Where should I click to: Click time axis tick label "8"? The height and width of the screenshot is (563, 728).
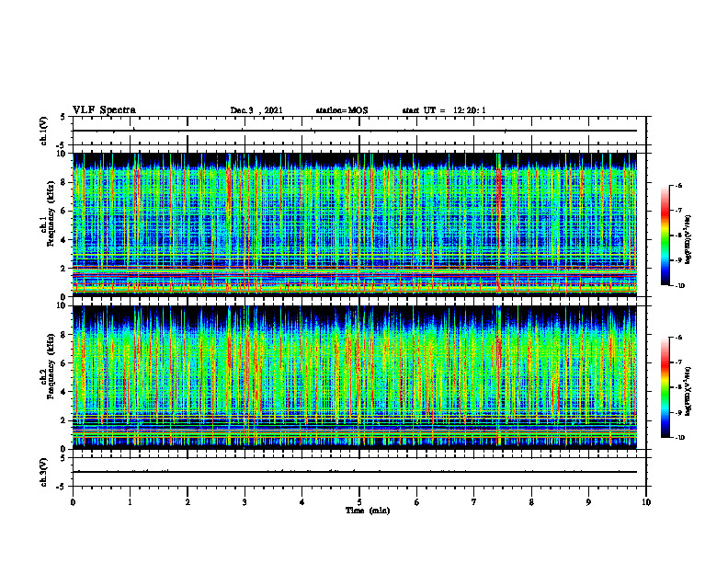531,502
